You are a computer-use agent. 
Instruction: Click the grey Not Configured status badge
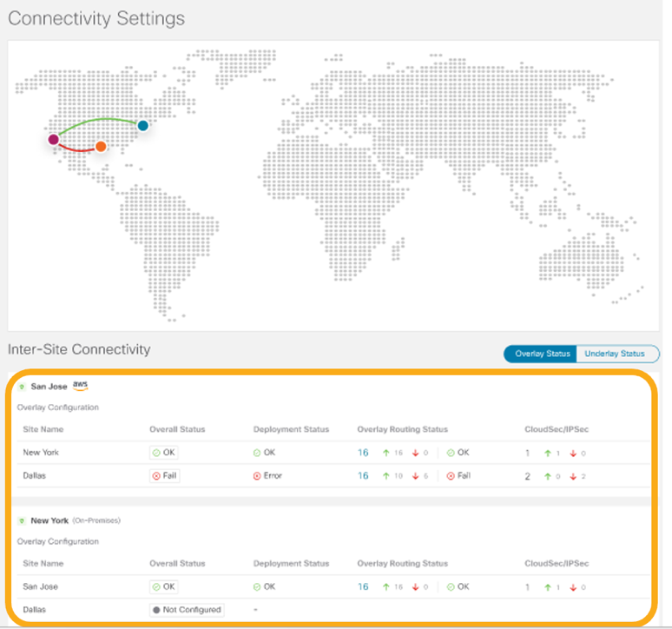coord(186,610)
